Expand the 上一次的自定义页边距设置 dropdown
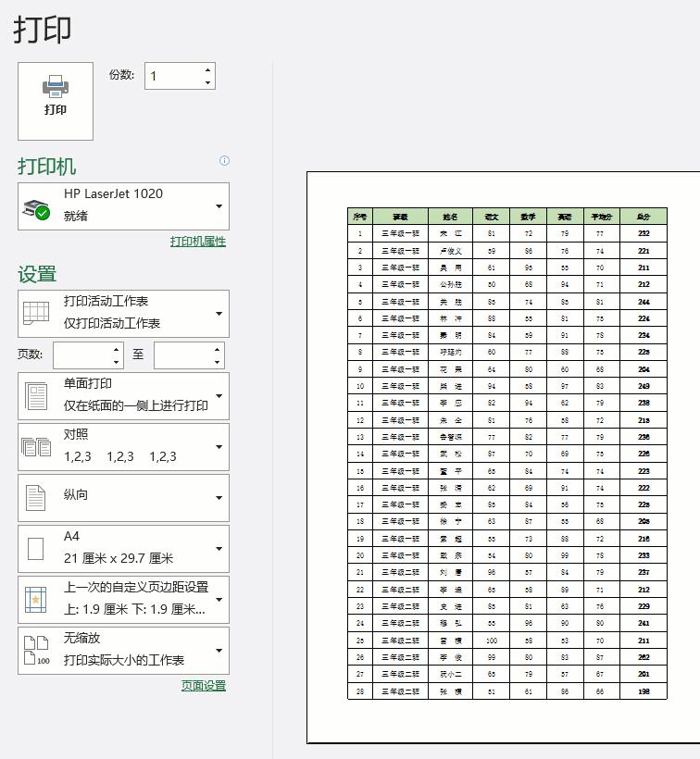The height and width of the screenshot is (759, 700). point(219,600)
